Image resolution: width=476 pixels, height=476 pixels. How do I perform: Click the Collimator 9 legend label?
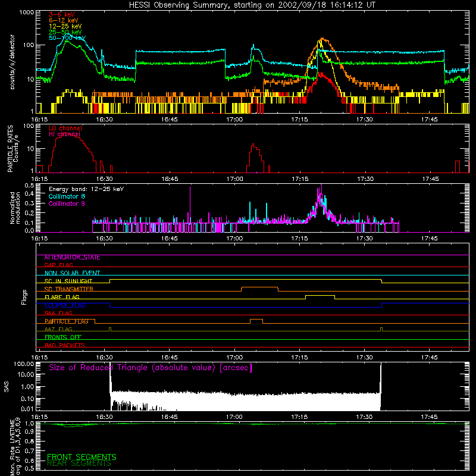coord(67,203)
